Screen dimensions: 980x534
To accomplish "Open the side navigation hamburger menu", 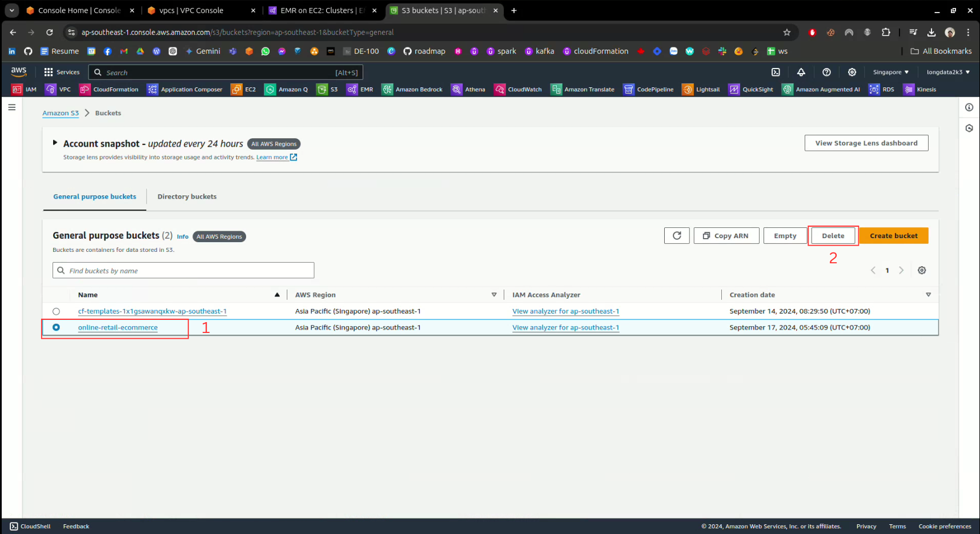I will pos(12,107).
